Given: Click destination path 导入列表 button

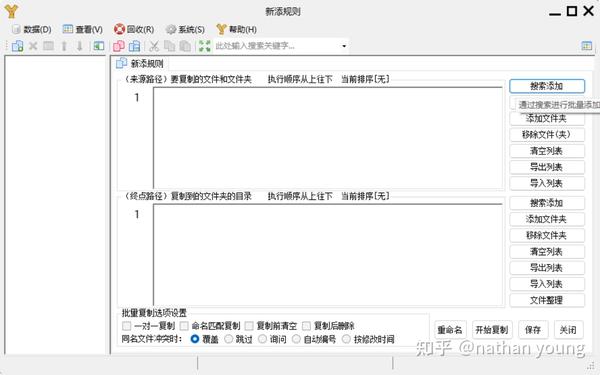Looking at the screenshot, I should [x=547, y=284].
